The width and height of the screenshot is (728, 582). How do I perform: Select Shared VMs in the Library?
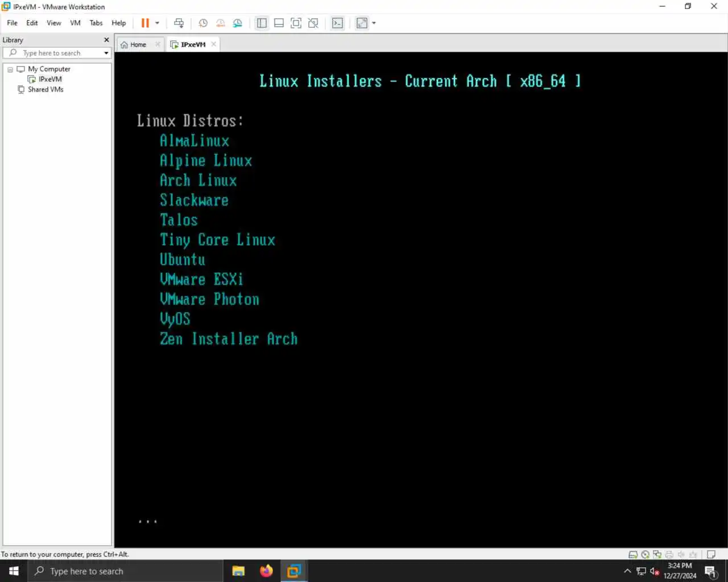(45, 89)
